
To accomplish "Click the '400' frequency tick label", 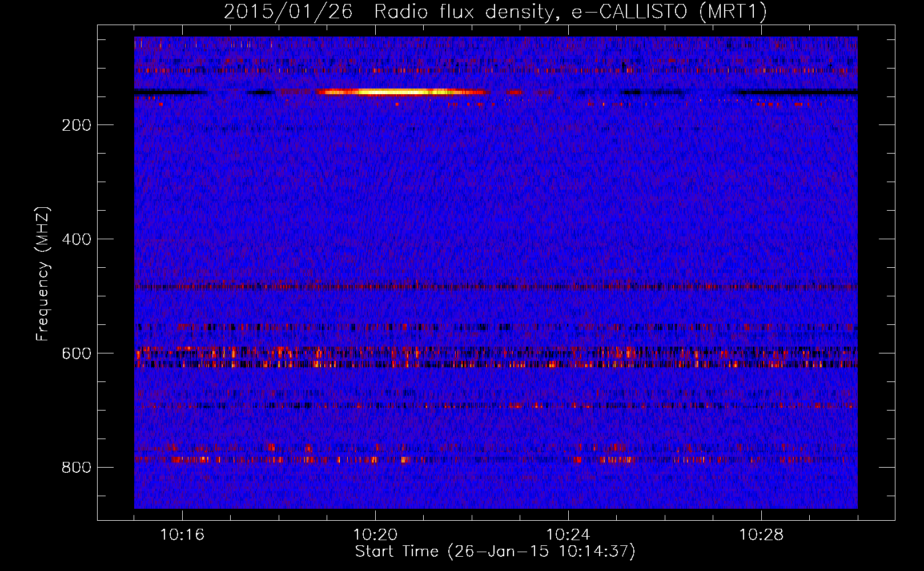I will tap(77, 239).
